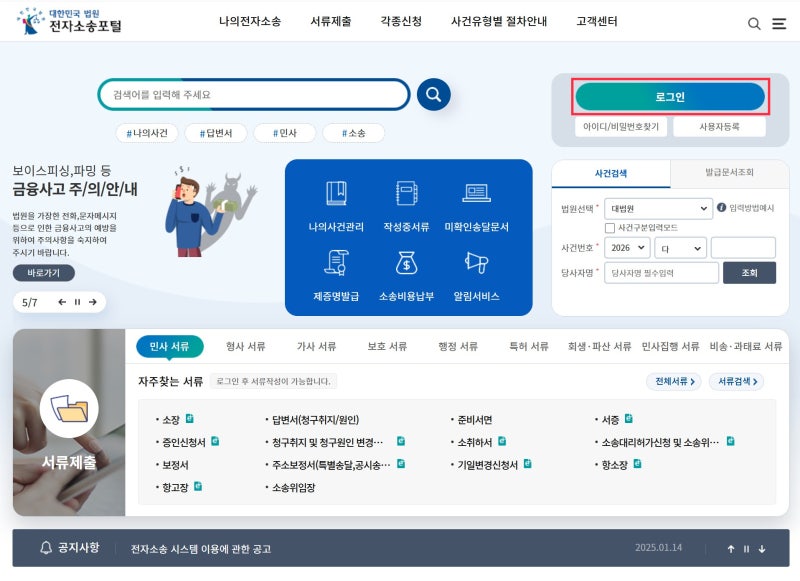Click the 서류제출 folder icon

click(69, 409)
